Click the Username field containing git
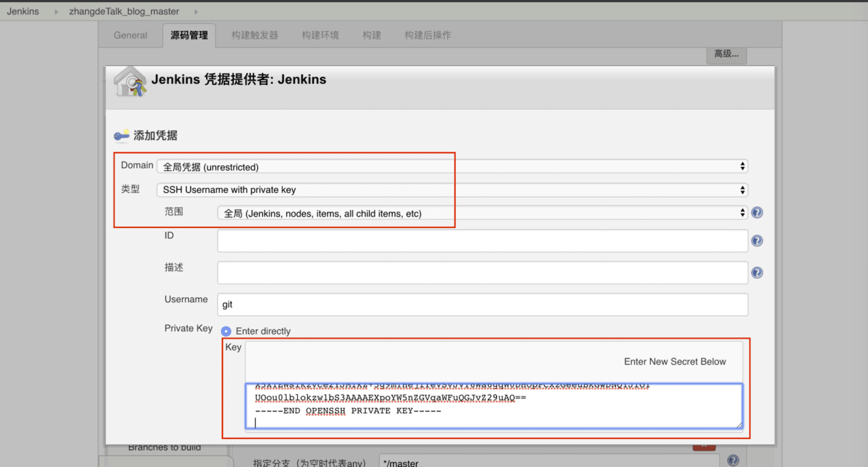The height and width of the screenshot is (467, 868). 483,305
